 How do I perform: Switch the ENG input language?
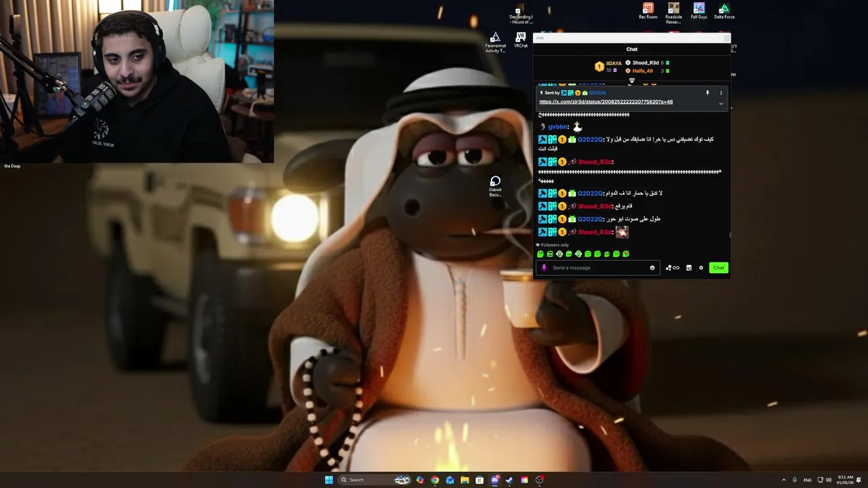(807, 480)
